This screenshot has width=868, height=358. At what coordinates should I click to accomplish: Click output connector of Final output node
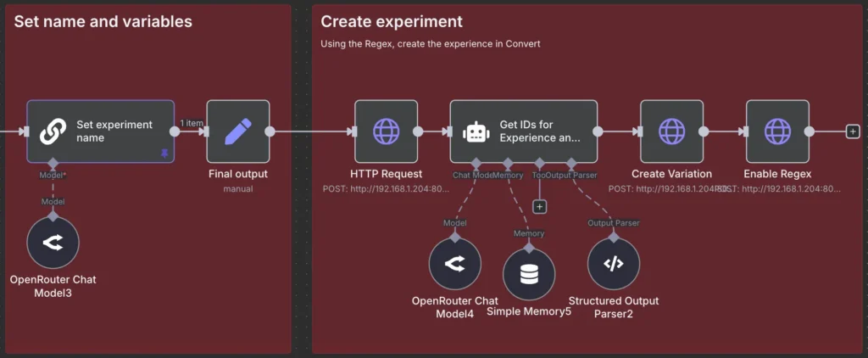point(270,131)
